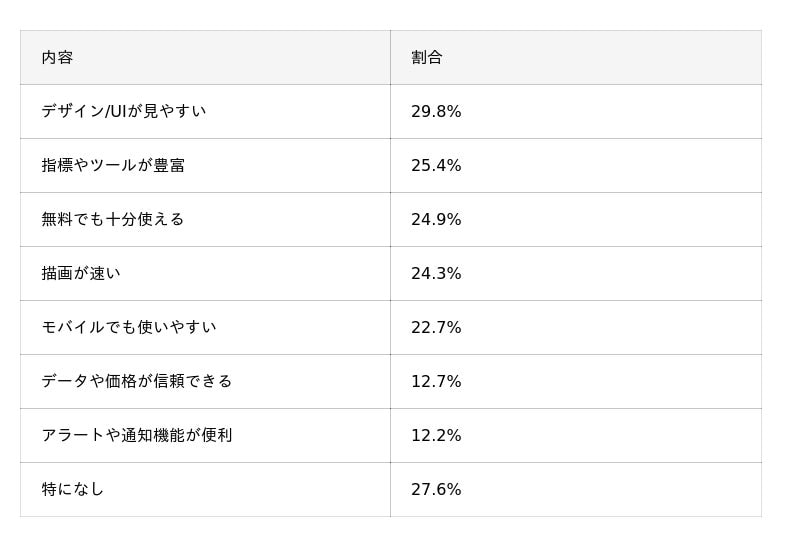Select the 25.4% value cell
Screen dimensions: 800x547
coord(436,166)
